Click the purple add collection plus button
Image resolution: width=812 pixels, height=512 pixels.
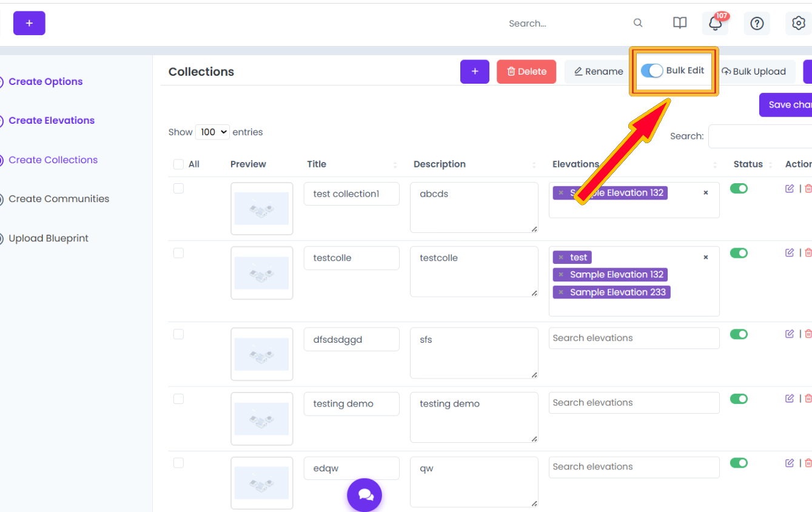pos(475,71)
